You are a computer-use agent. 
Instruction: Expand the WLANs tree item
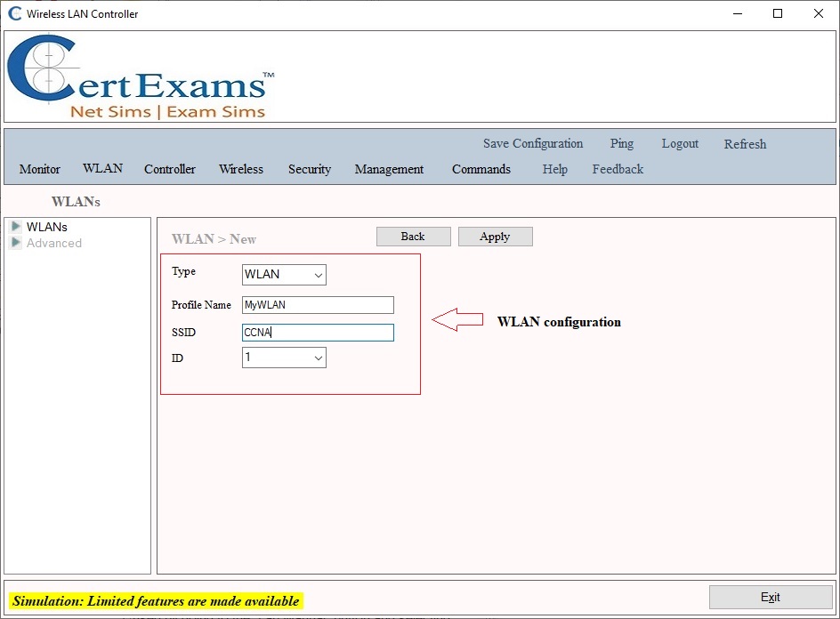click(x=49, y=227)
